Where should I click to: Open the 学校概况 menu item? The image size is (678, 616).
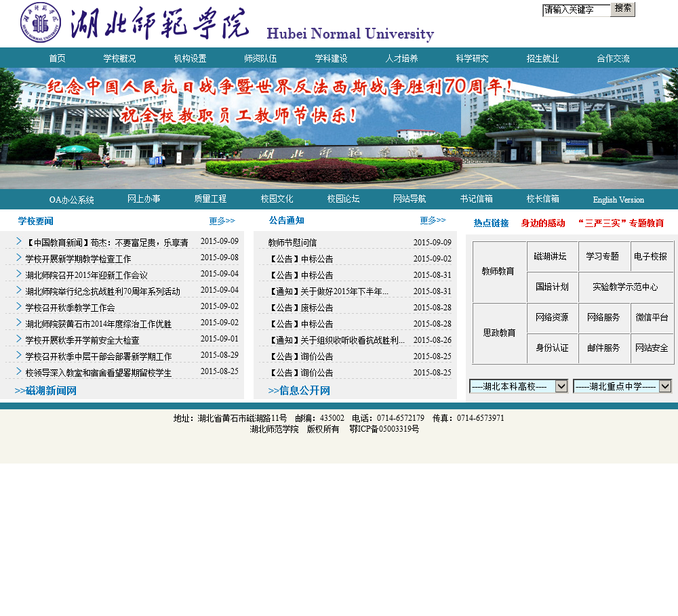119,58
